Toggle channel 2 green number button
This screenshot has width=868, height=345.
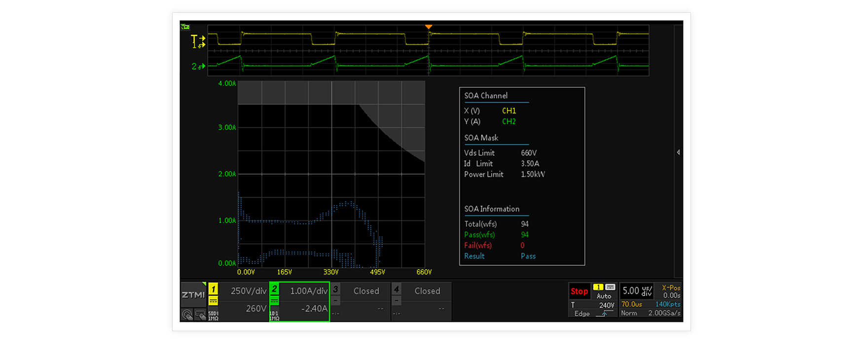275,289
